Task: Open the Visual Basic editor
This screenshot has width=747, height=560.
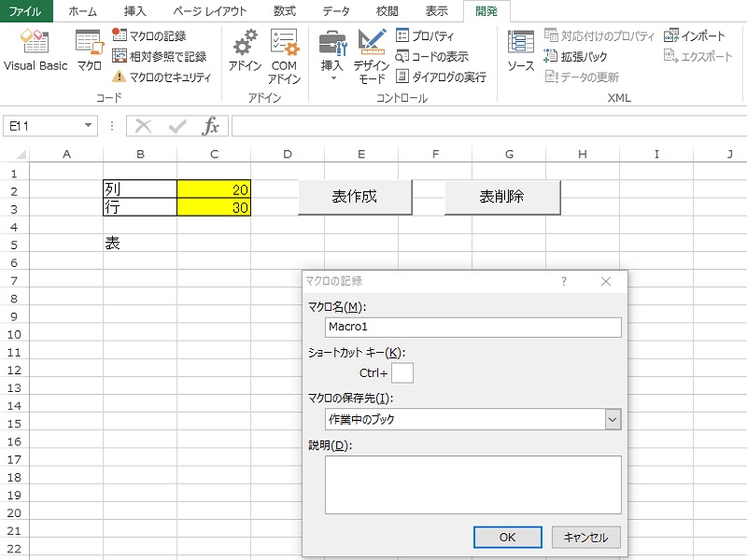Action: 35,51
